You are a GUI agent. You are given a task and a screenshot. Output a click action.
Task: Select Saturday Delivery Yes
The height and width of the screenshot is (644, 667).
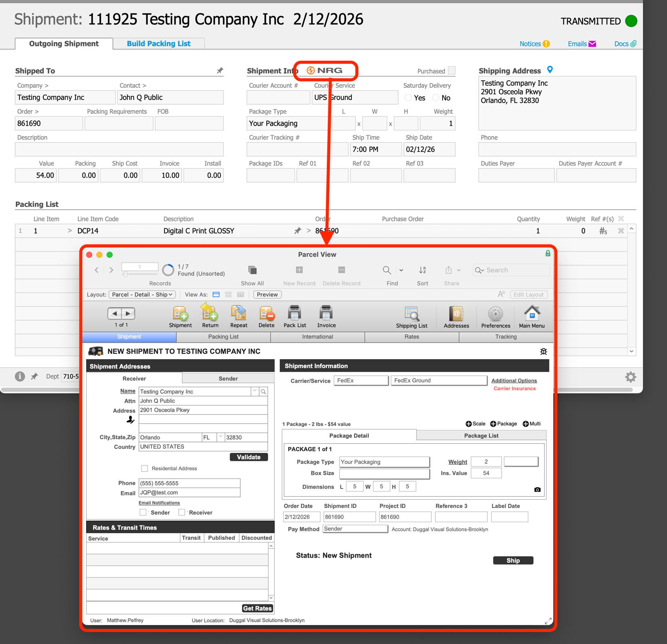click(408, 97)
